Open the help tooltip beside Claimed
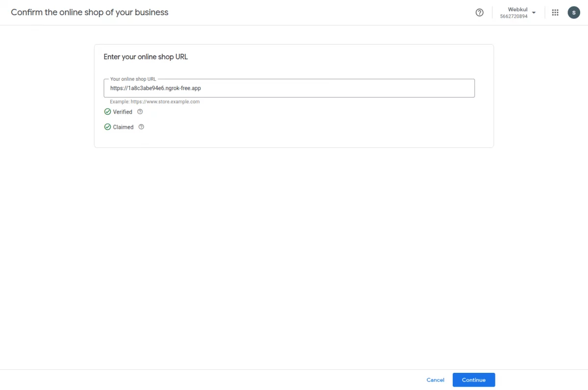 point(141,127)
